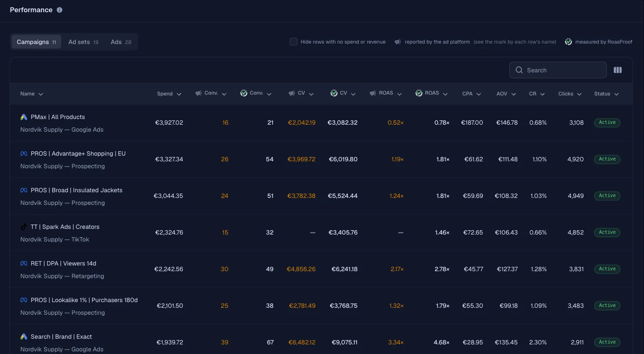Click CR value 1.10%
The height and width of the screenshot is (354, 644).
(539, 160)
